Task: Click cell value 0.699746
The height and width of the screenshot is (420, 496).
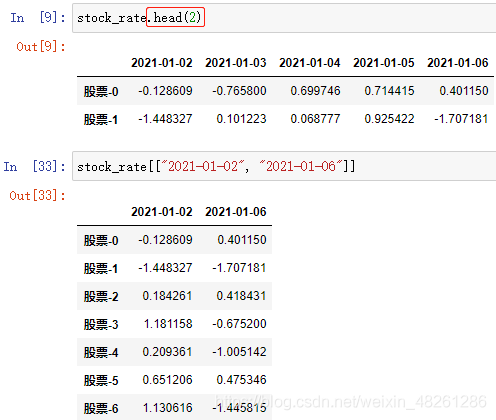Action: (315, 91)
